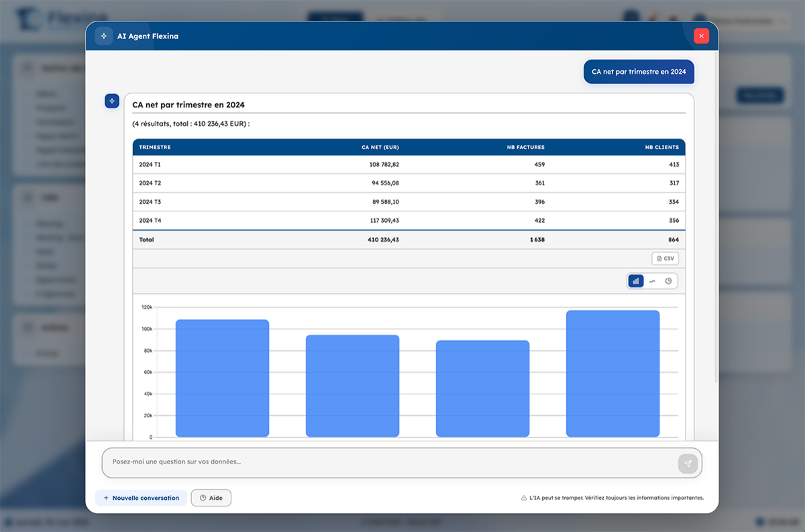Click the results summary '(4 résultats, total…)'
Viewport: 805px width, 532px height.
pyautogui.click(x=191, y=124)
